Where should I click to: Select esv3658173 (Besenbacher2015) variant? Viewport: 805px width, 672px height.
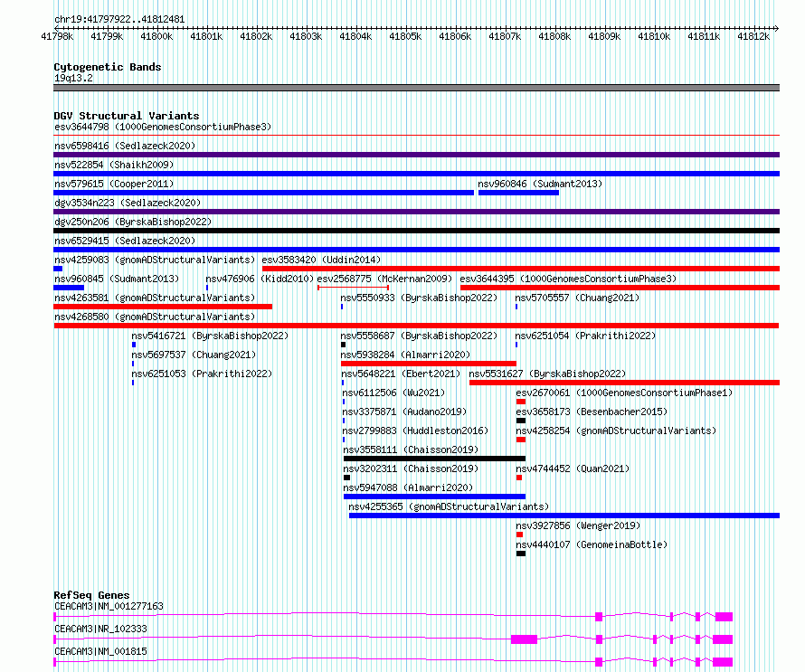(x=592, y=412)
